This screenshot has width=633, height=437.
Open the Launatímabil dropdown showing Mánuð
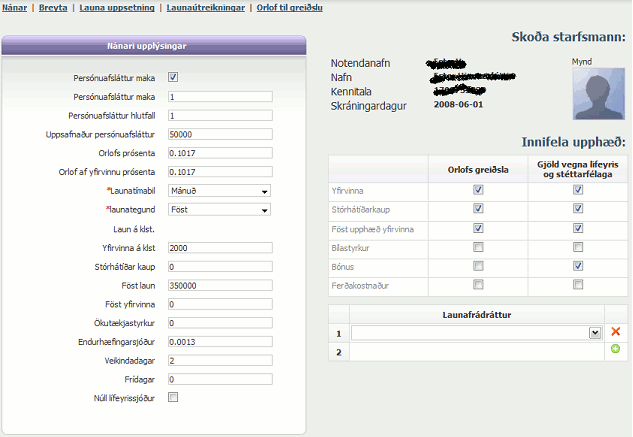(219, 191)
